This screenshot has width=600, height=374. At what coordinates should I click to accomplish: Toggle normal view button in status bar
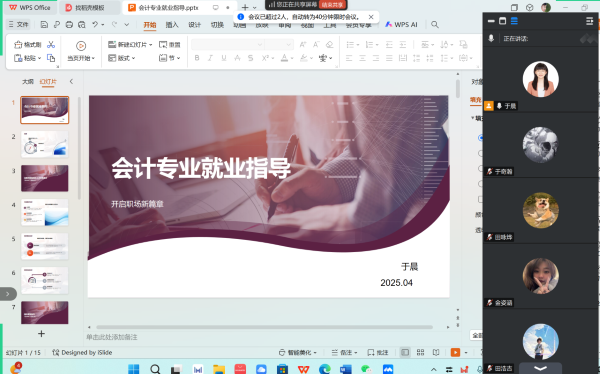(x=405, y=352)
